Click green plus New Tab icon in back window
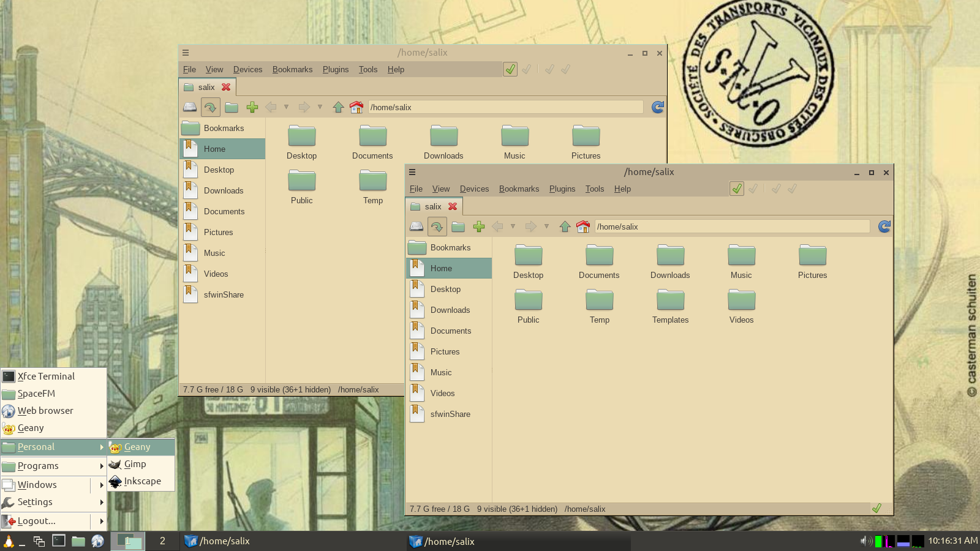Image resolution: width=980 pixels, height=551 pixels. 252,107
